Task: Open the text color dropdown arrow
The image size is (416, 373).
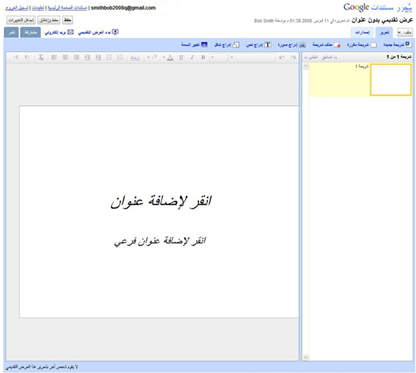Action: coord(164,58)
